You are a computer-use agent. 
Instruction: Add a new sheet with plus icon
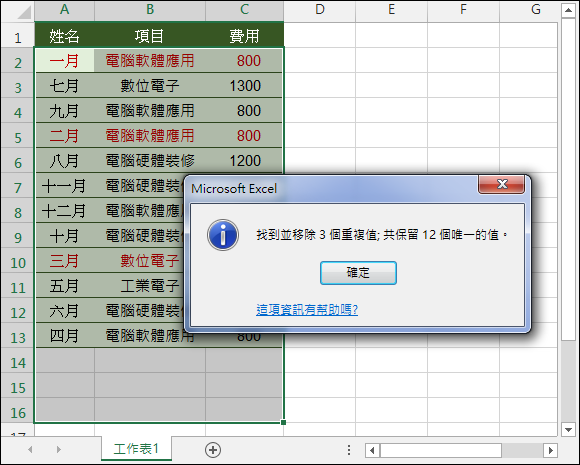coord(213,450)
